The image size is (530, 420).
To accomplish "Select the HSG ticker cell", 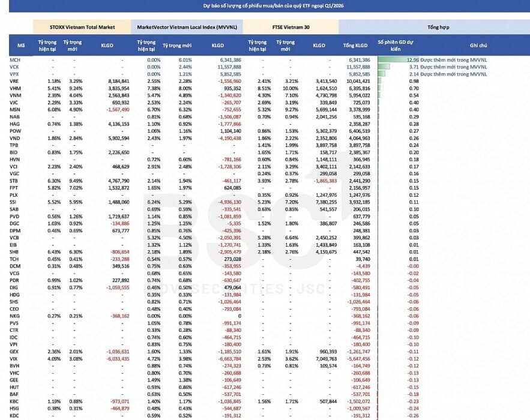I will 14,409.
